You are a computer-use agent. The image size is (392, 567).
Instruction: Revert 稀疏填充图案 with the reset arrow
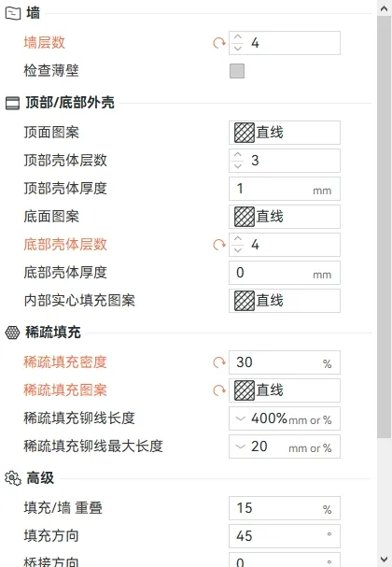tap(219, 390)
